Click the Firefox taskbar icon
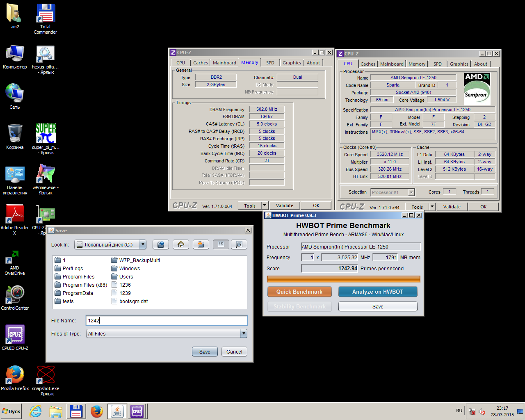This screenshot has height=420, width=525. click(x=97, y=411)
